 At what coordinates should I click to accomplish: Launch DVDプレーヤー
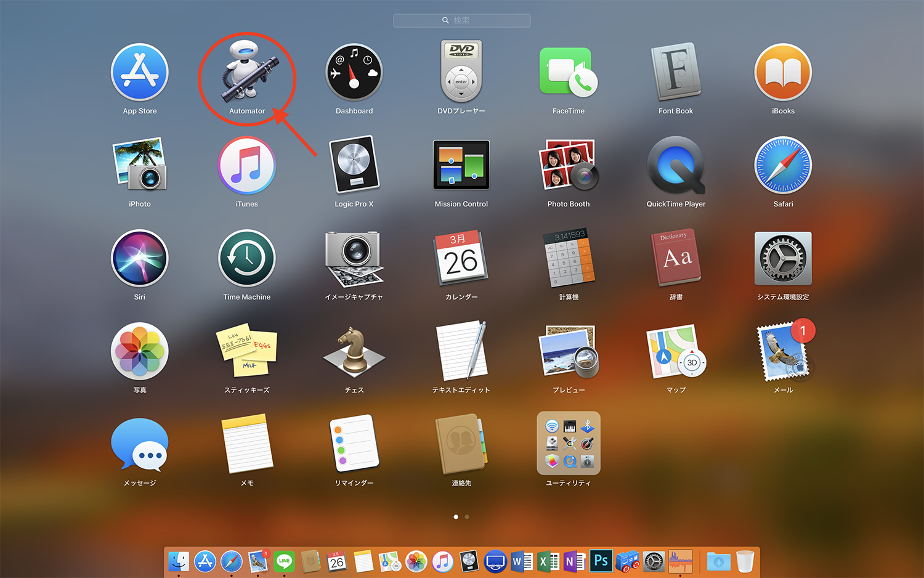click(461, 71)
